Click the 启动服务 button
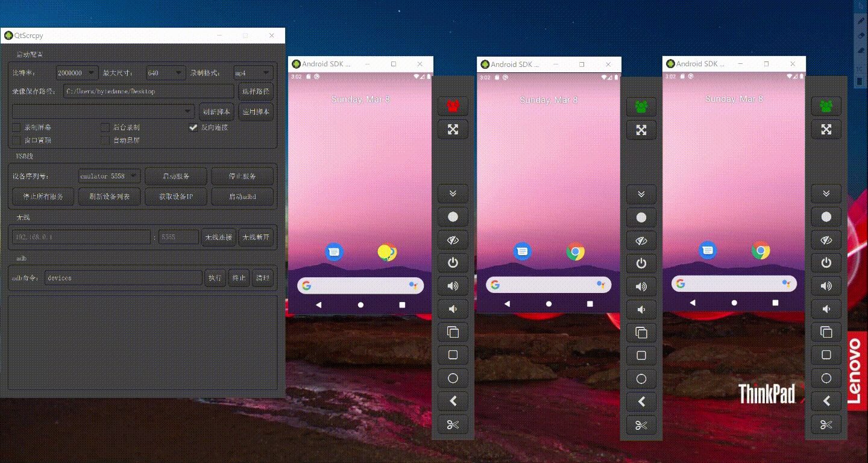 coord(175,175)
